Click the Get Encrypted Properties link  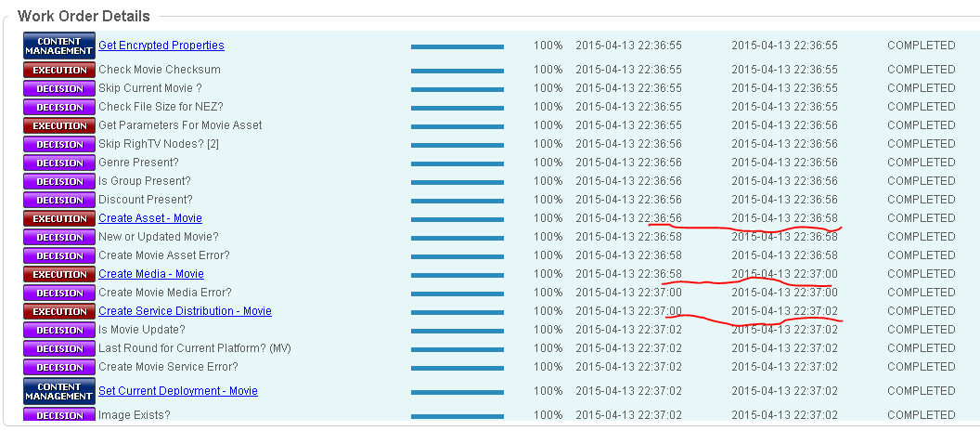pos(161,46)
